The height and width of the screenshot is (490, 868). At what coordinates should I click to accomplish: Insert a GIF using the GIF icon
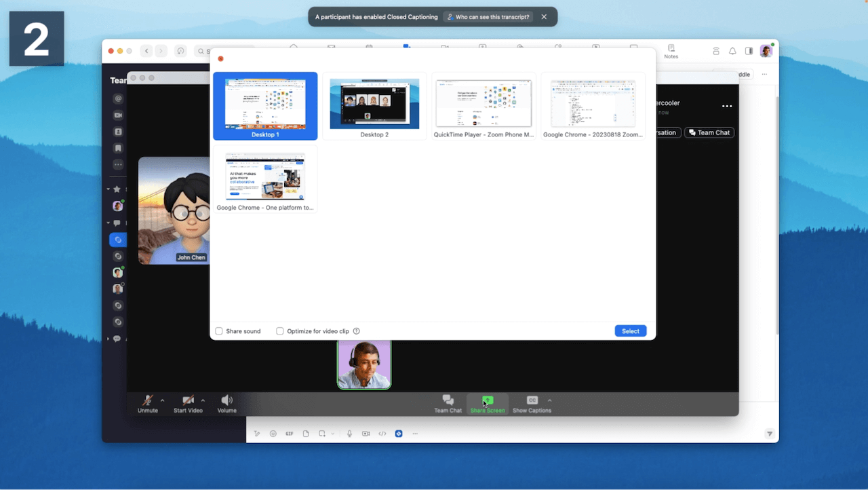[x=290, y=433]
